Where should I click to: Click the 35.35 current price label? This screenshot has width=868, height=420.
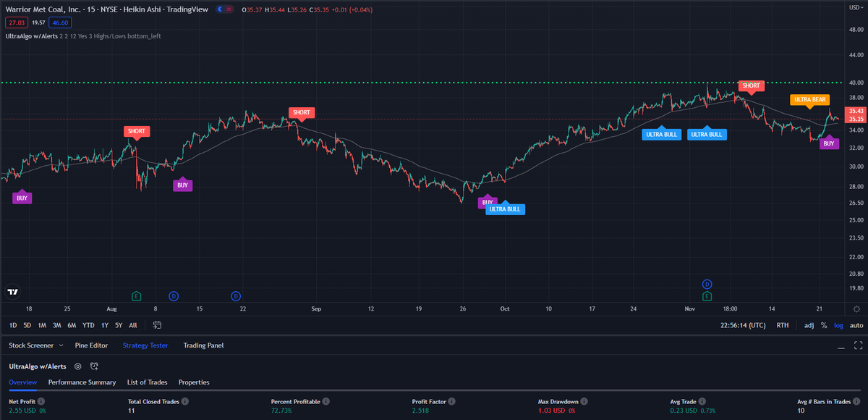point(856,119)
